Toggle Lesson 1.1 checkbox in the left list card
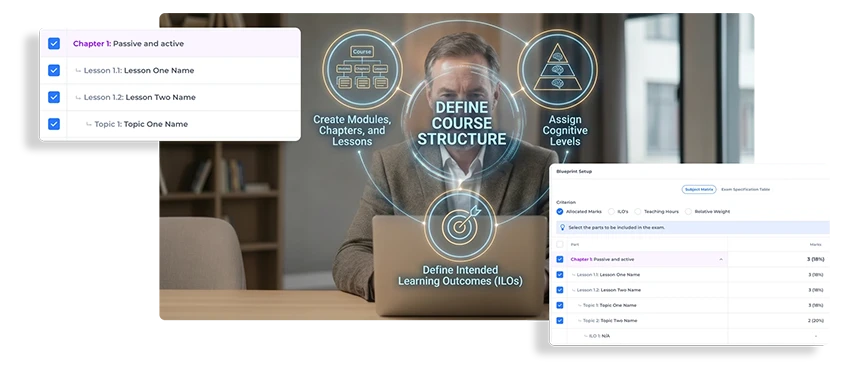The width and height of the screenshot is (850, 371). click(54, 71)
